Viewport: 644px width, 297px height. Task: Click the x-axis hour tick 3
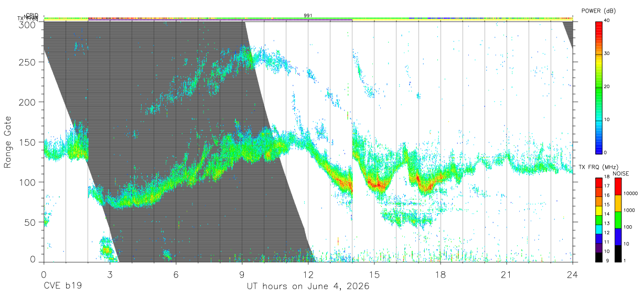pyautogui.click(x=110, y=274)
